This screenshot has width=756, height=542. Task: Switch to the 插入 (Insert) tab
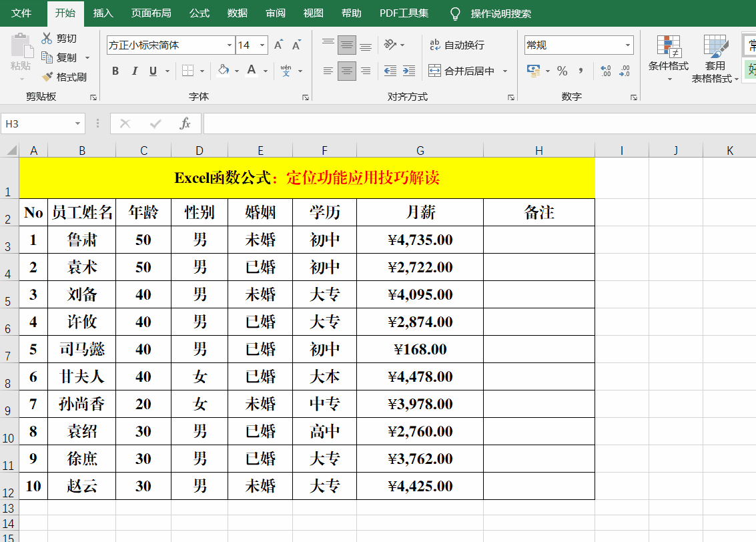103,13
